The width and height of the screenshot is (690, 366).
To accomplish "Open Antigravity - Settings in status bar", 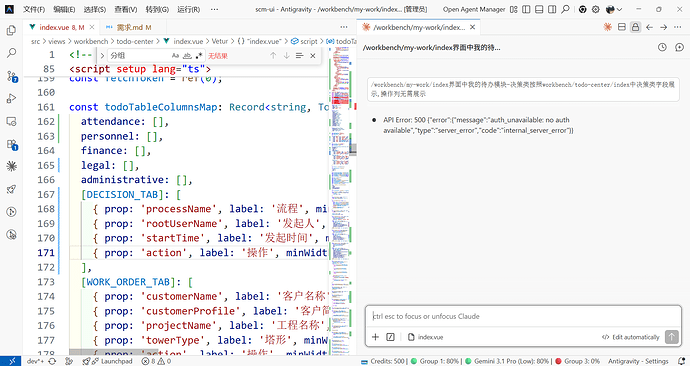I will [x=638, y=361].
